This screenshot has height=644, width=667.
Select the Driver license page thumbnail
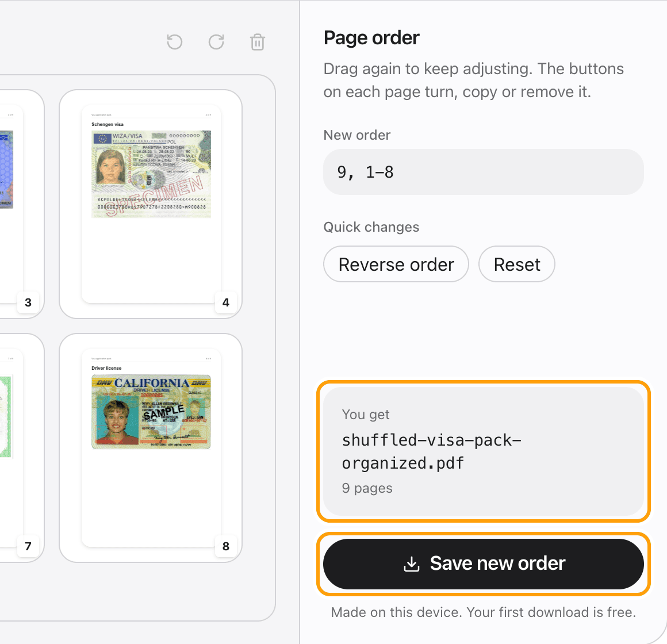click(151, 447)
